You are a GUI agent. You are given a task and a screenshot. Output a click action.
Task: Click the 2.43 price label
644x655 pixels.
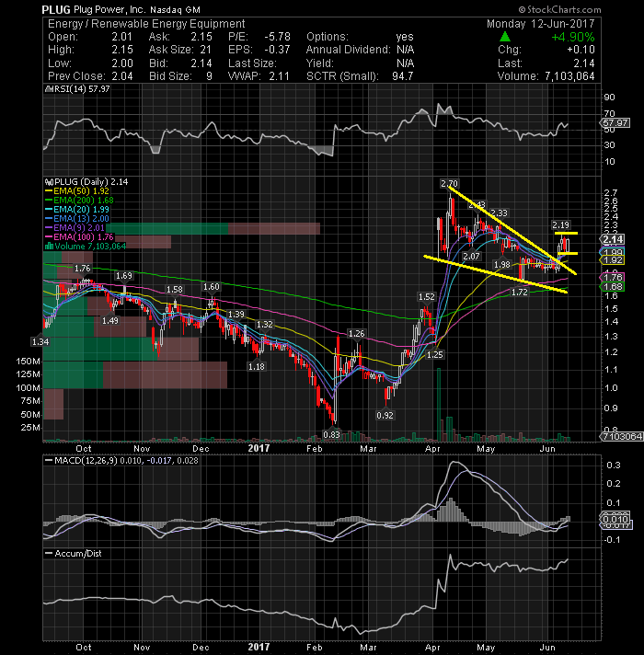(477, 204)
